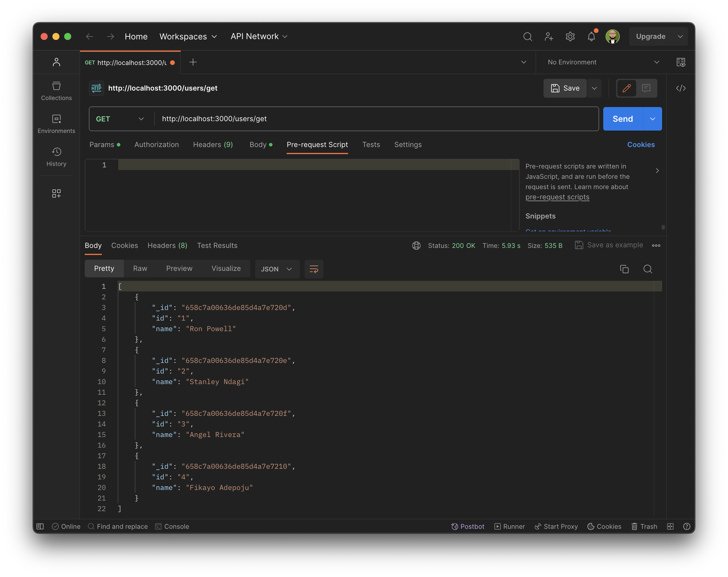Switch to the Tests tab
Screen dimensions: 728x577
(x=371, y=144)
